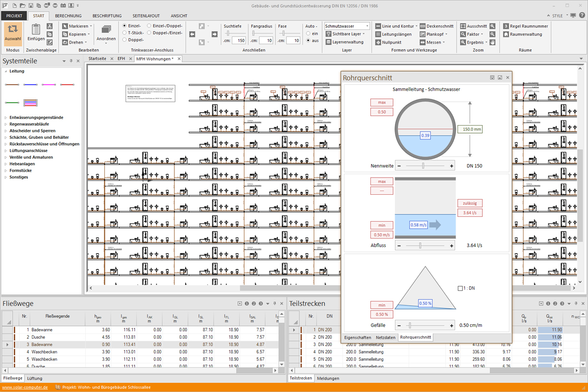This screenshot has height=392, width=588.
Task: Click the new document icon in the quick access toolbar
Action: click(15, 5)
